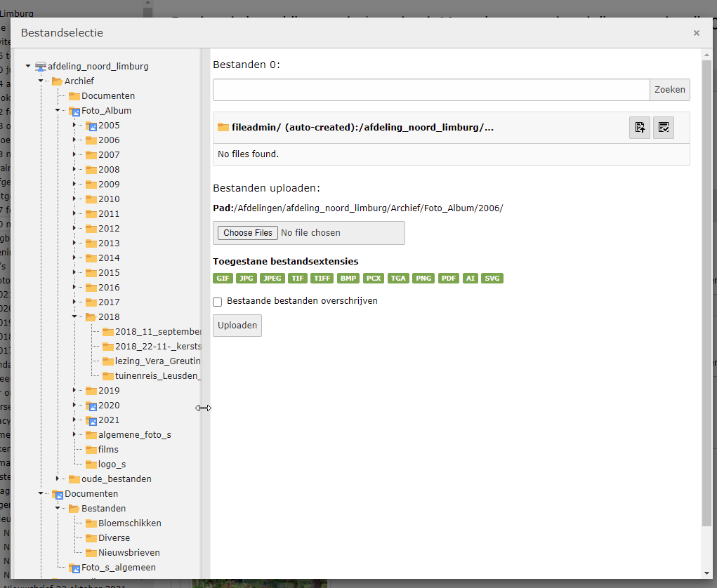
Task: Click the Foto_s_algemeen folder icon
Action: (x=74, y=568)
